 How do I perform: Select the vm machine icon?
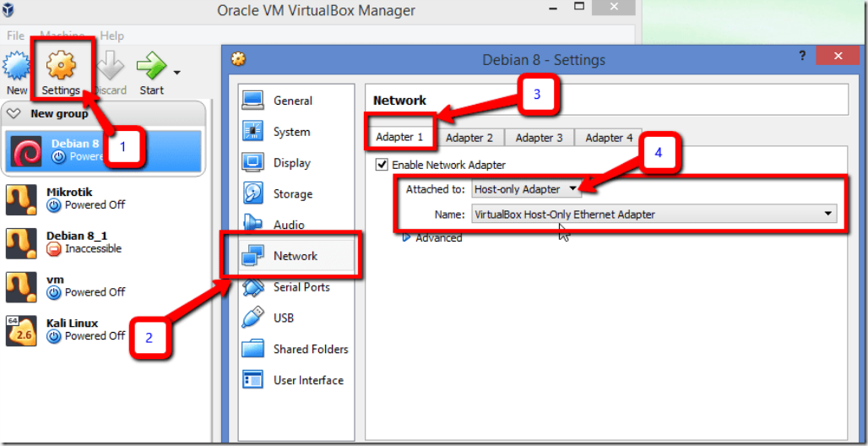point(21,286)
